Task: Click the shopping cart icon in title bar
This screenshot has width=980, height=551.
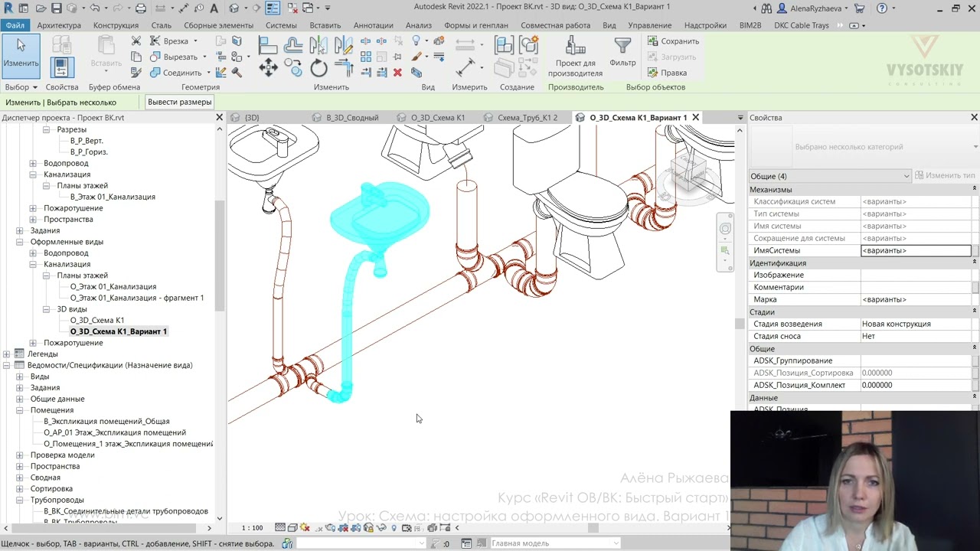Action: (859, 8)
